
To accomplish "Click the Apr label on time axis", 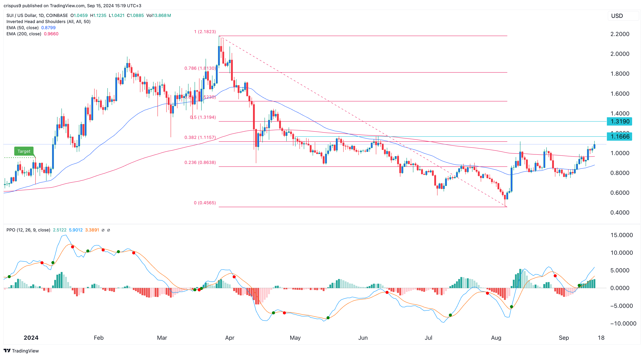I will tap(230, 338).
